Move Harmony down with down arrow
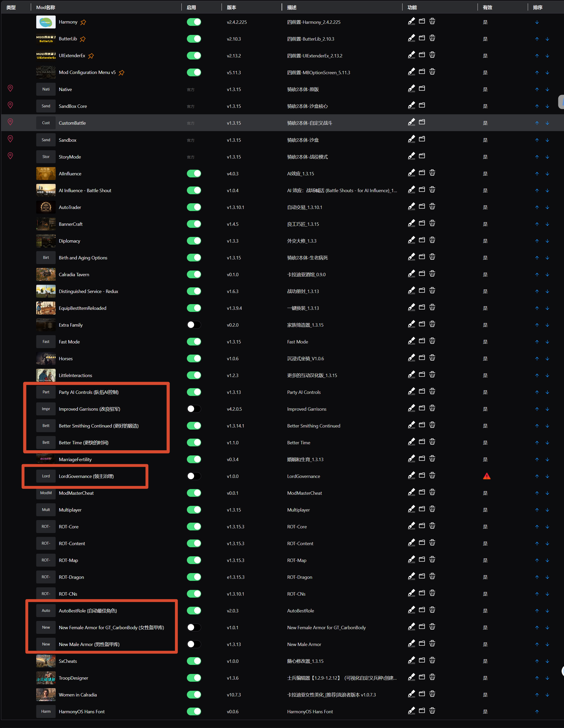 (537, 22)
